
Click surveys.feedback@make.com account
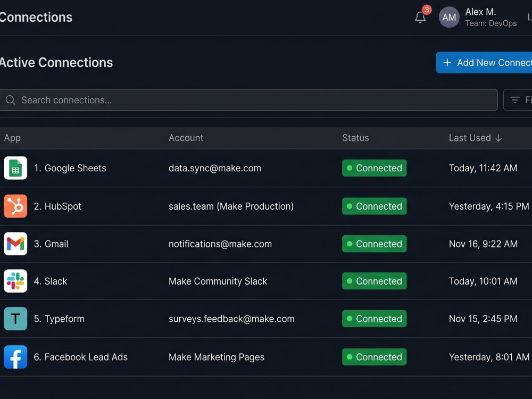pos(231,319)
